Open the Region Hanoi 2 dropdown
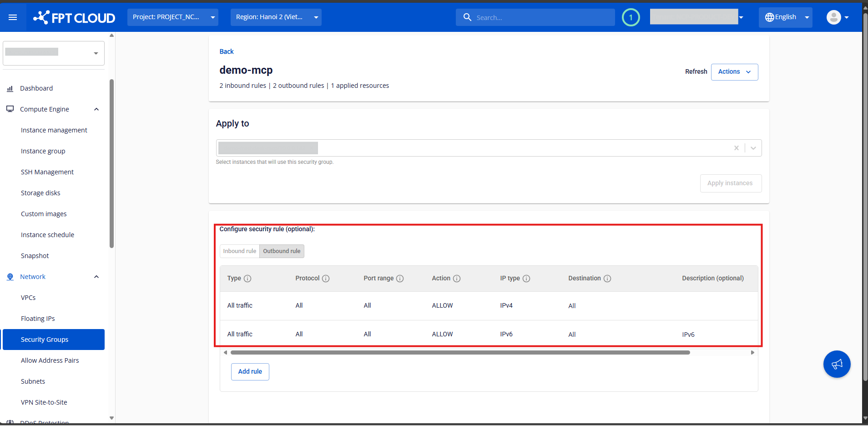This screenshot has height=426, width=868. point(276,17)
